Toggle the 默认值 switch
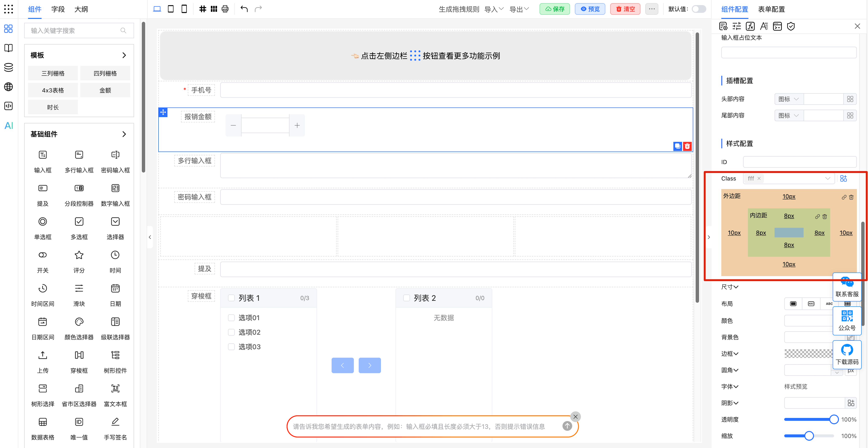 (x=699, y=9)
